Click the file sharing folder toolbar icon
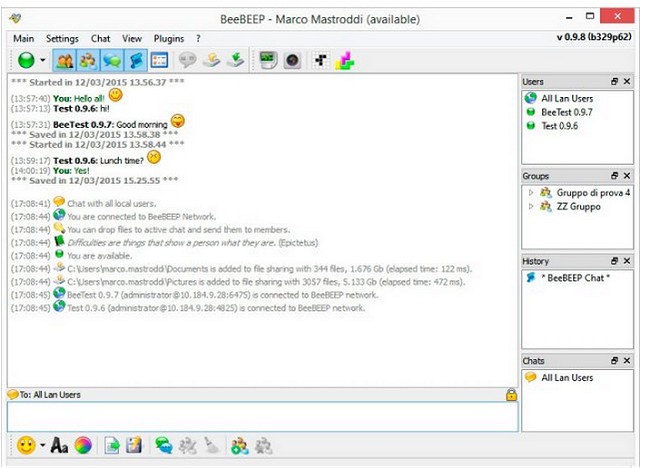Image resolution: width=650 pixels, height=468 pixels. [212, 61]
